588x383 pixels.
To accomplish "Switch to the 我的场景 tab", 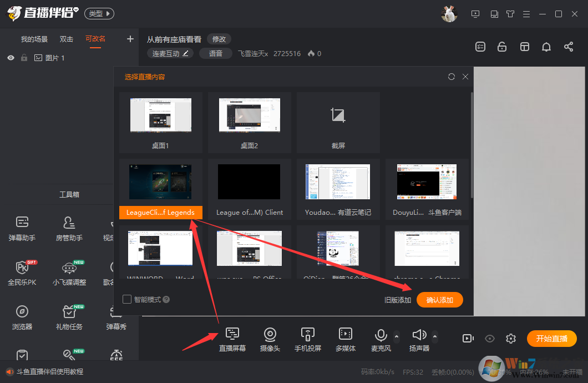I will pyautogui.click(x=34, y=39).
